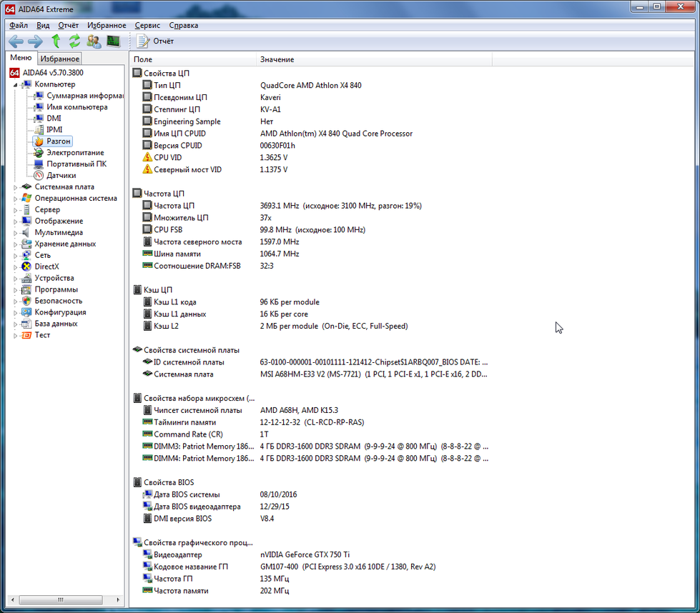This screenshot has height=613, width=700.
Task: Click the Back arrow toolbar icon
Action: coord(16,41)
